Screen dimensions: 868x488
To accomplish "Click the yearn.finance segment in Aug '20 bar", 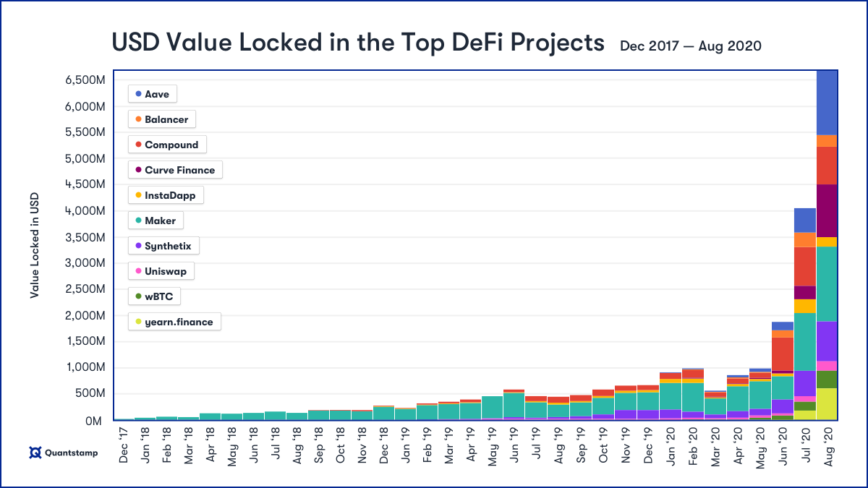I will coord(827,404).
